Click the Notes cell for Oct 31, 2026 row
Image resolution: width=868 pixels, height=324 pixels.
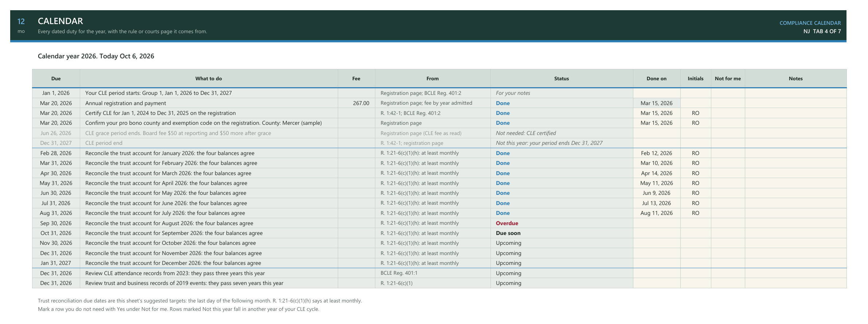click(795, 233)
